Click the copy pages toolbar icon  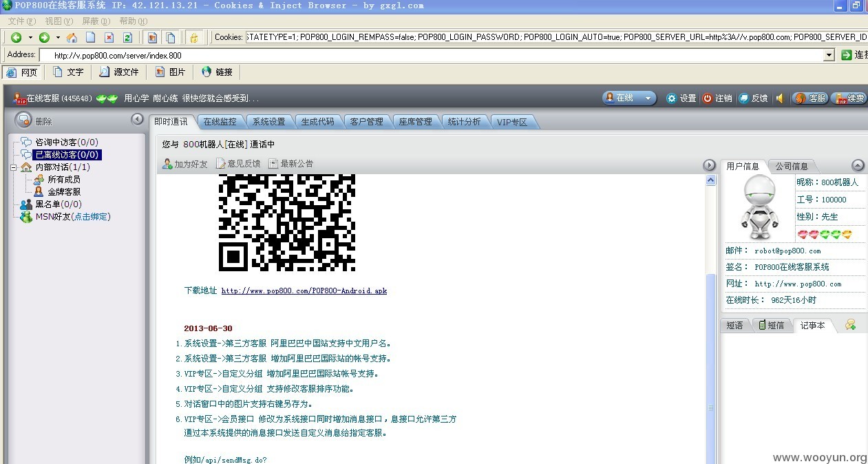coord(171,37)
